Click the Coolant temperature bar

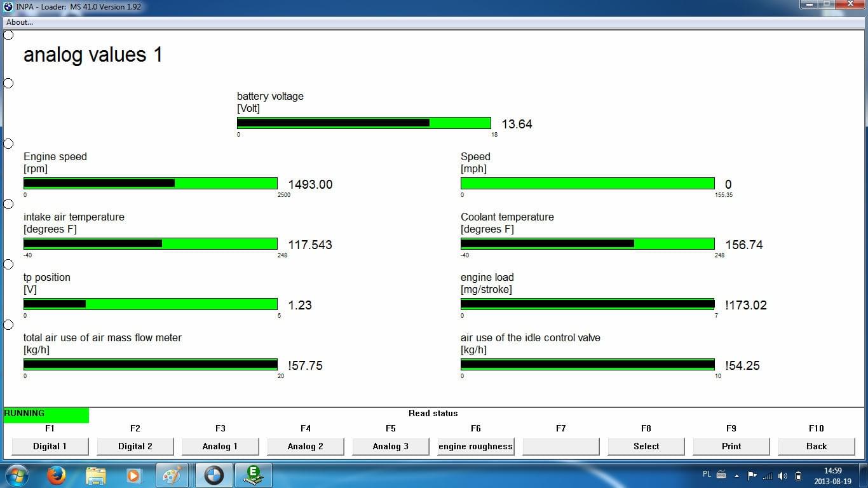click(588, 244)
